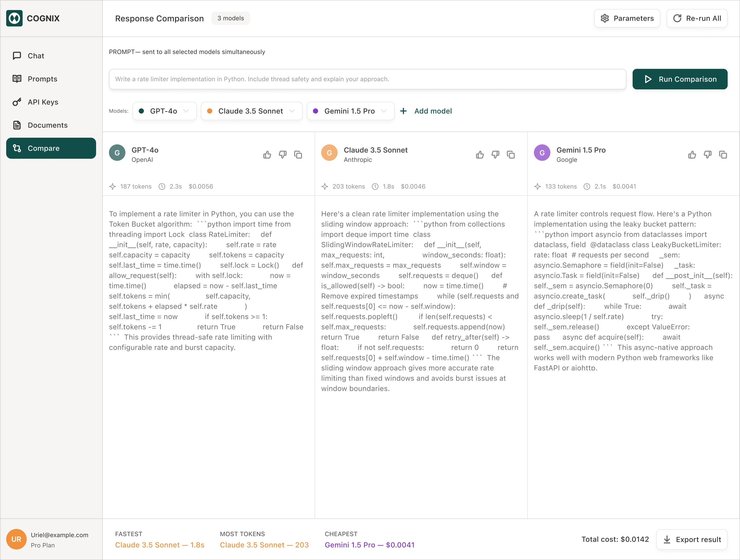Thumbs up the GPT-4o response
The image size is (740, 560).
[267, 155]
